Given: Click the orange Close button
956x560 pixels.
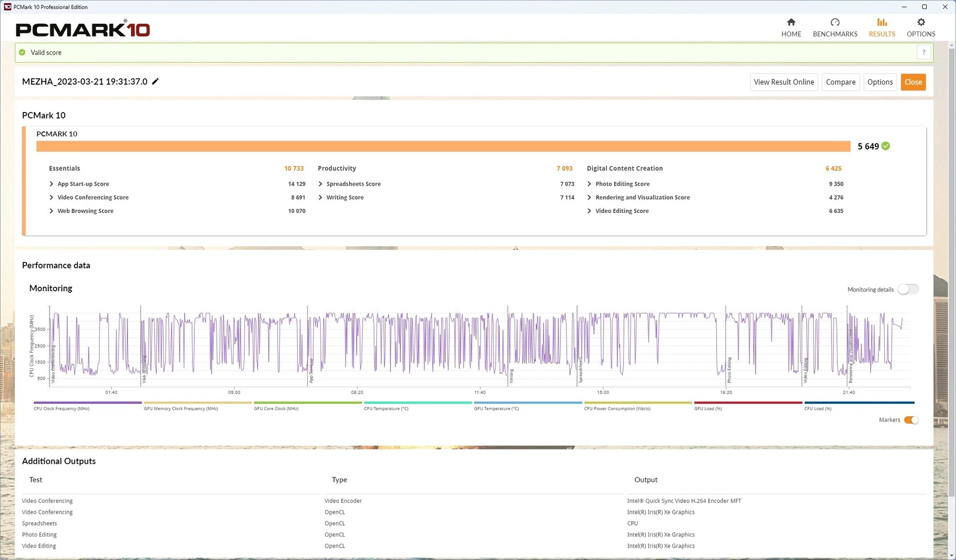Looking at the screenshot, I should pyautogui.click(x=913, y=82).
